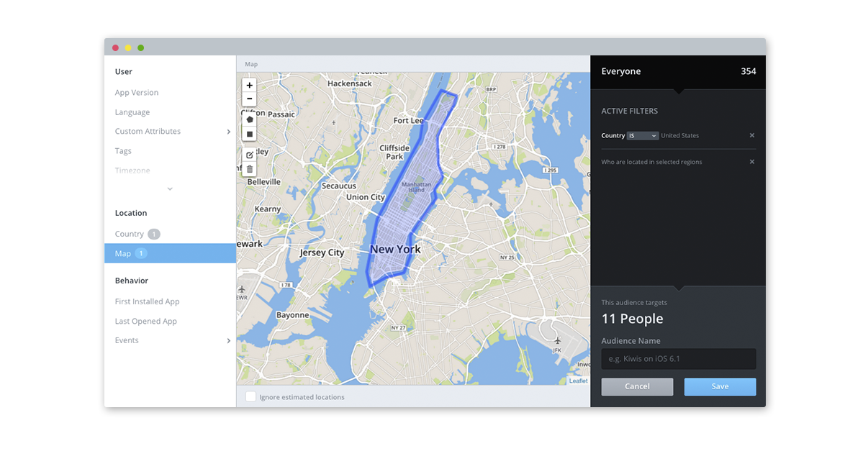Click the 354 total count
Screen dimensions: 868x464
(749, 71)
